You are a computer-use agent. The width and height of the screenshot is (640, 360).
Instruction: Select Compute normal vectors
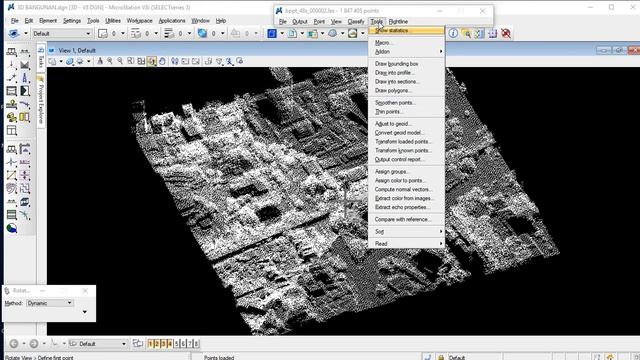click(x=406, y=190)
